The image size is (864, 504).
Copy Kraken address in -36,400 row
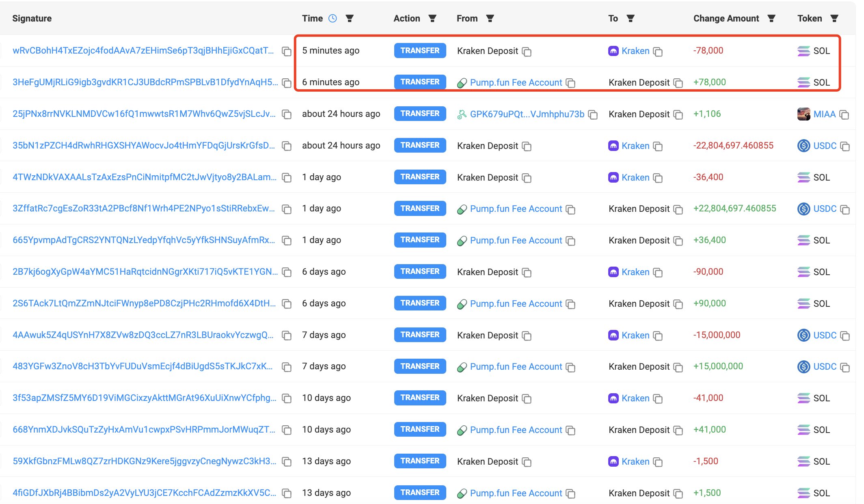[x=658, y=178]
